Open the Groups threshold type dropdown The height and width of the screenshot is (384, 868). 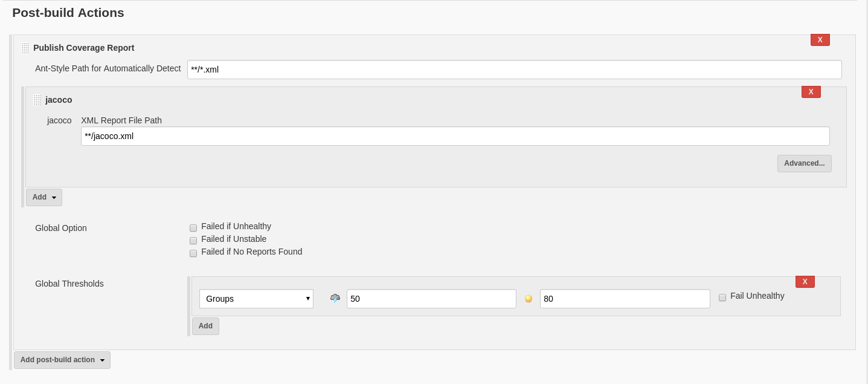pyautogui.click(x=256, y=298)
